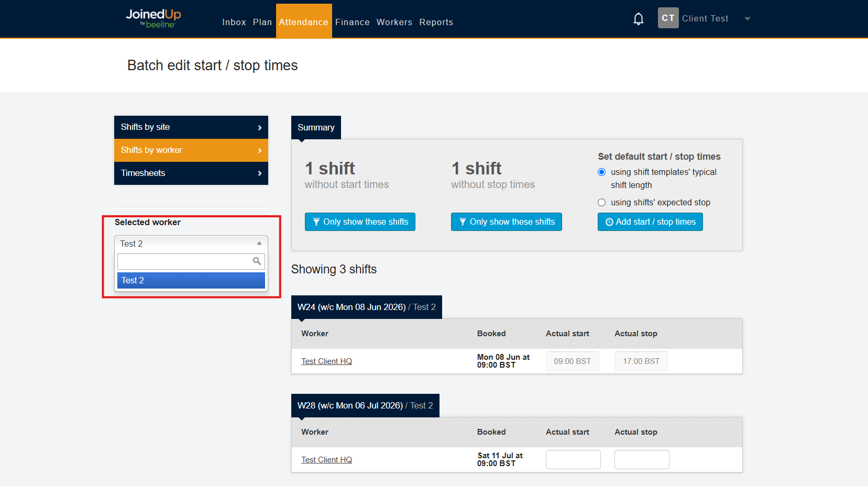The image size is (868, 486).
Task: Click the search magnifier in worker dropdown
Action: 257,261
